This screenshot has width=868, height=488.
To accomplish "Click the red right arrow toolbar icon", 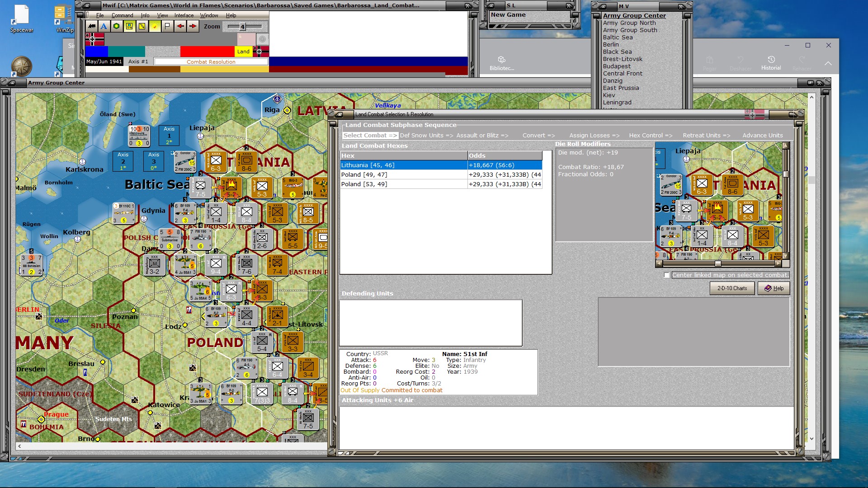I will pyautogui.click(x=193, y=26).
